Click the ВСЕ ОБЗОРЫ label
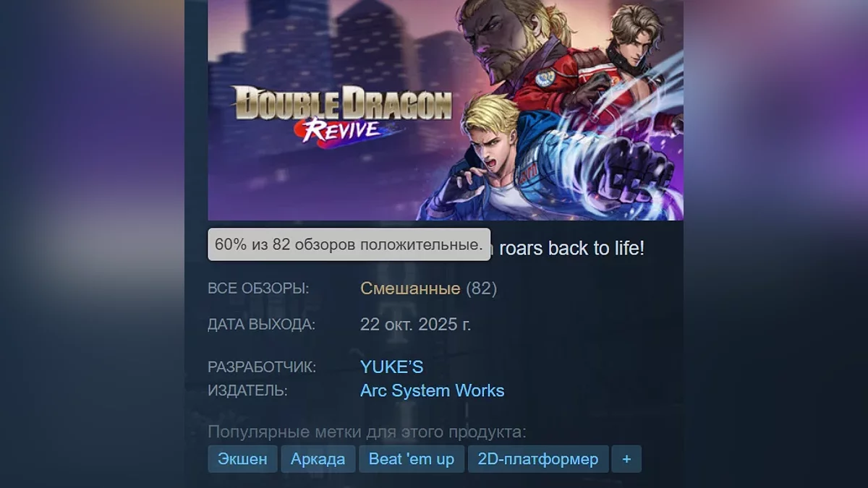Screen dimensions: 868x488 pyautogui.click(x=258, y=288)
